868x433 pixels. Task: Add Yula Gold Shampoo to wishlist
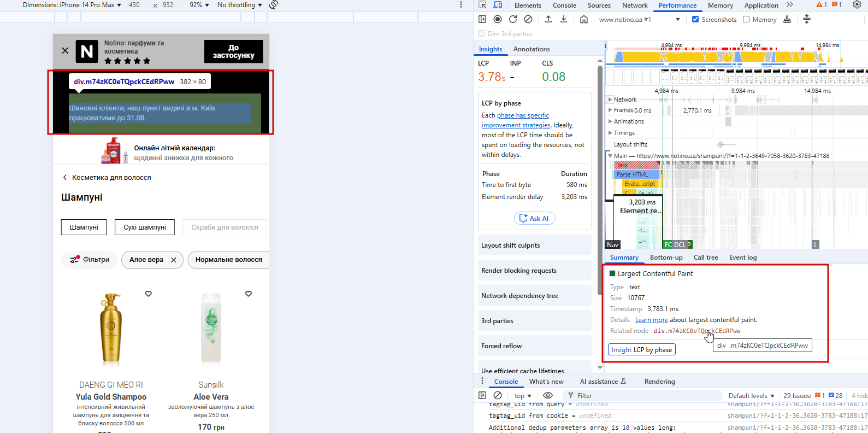(x=148, y=294)
